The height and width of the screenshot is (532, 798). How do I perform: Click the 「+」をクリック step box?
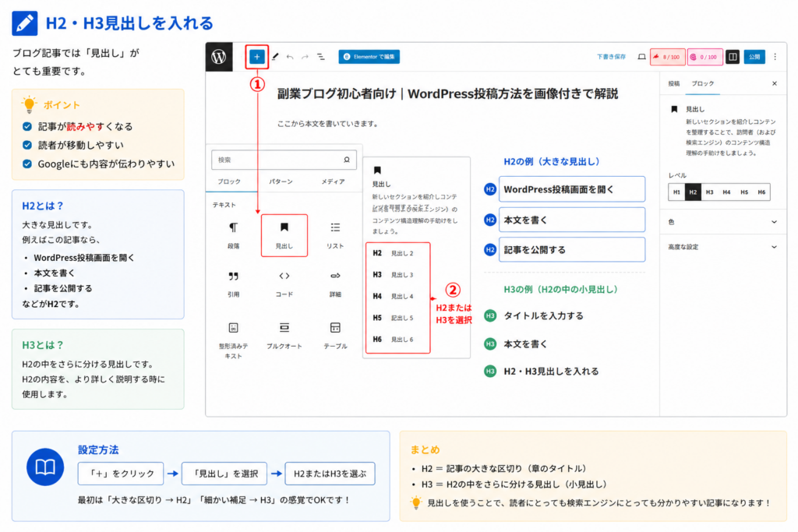pyautogui.click(x=121, y=474)
